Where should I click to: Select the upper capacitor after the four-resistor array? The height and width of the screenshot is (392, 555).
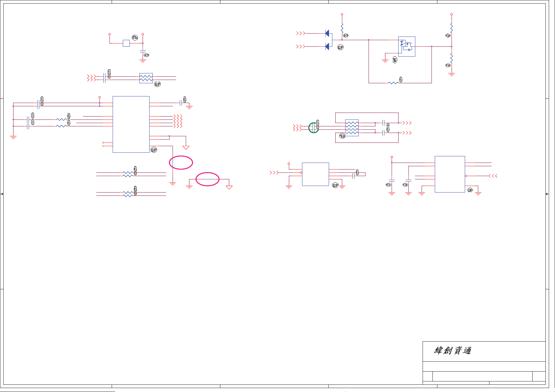point(383,123)
